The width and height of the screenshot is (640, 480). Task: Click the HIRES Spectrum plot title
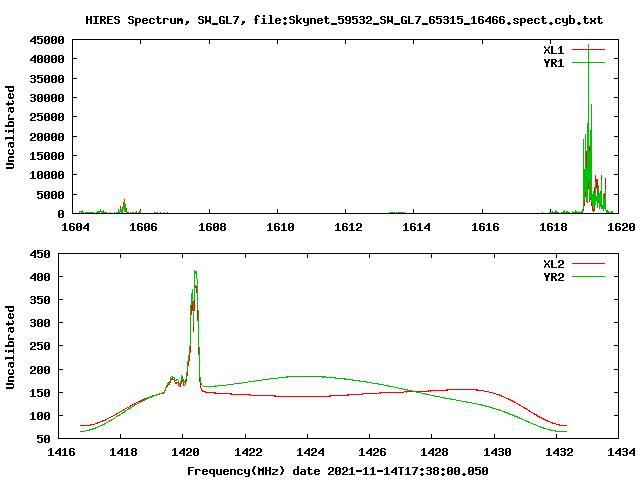(x=344, y=20)
